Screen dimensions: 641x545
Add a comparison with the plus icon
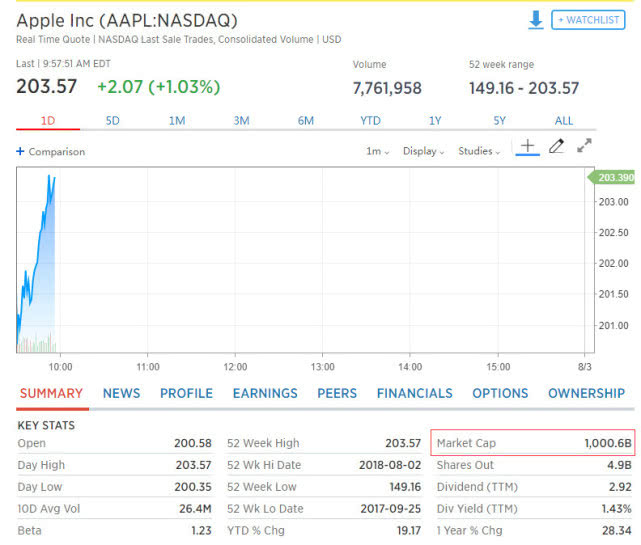pyautogui.click(x=20, y=151)
